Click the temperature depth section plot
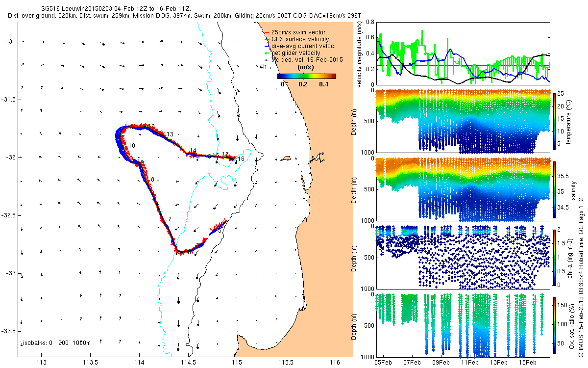This screenshot has width=588, height=368. pyautogui.click(x=463, y=121)
